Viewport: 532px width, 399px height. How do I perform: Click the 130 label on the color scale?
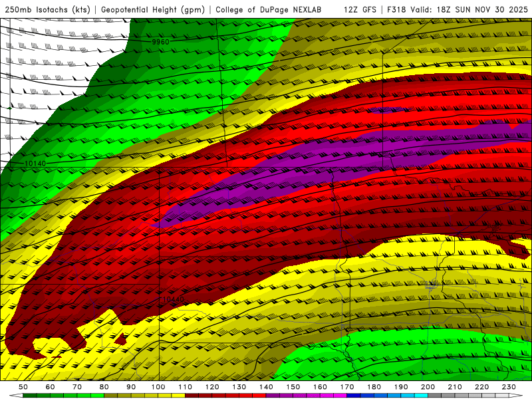(239, 387)
